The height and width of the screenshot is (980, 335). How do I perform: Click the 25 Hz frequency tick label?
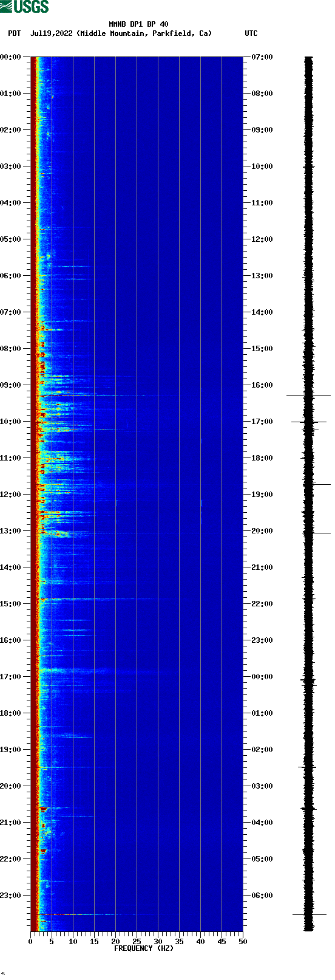click(137, 942)
